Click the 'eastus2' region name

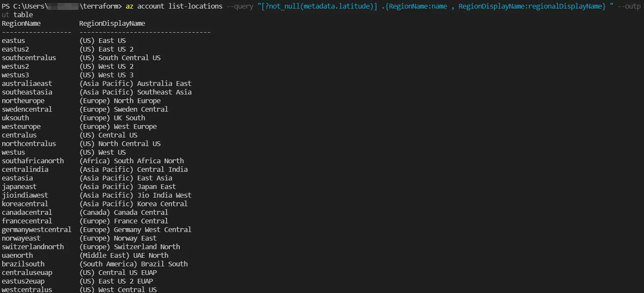(15, 49)
